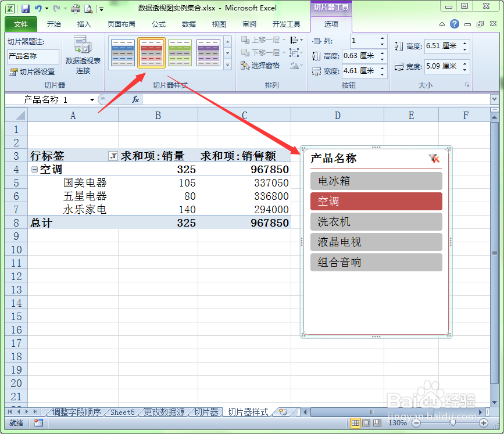Viewport: 504px width, 434px height.
Task: Apply the blue slicer style
Action: point(123,53)
